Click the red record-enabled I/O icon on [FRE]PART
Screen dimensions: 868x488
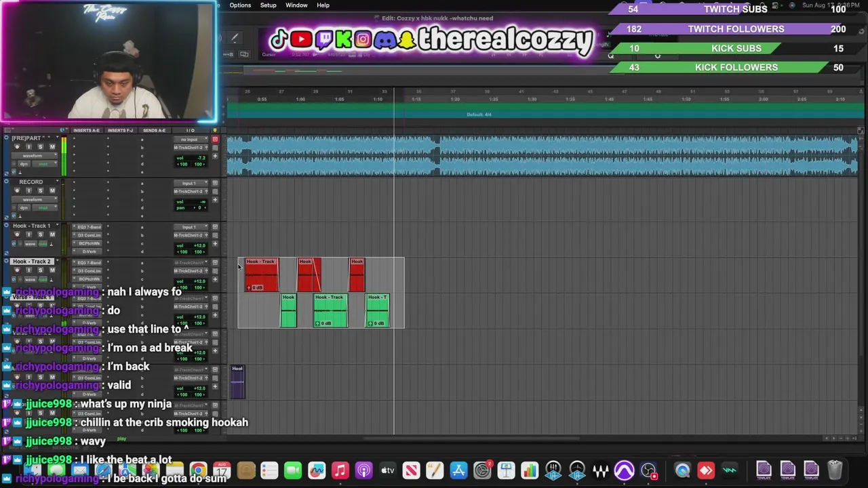click(215, 139)
